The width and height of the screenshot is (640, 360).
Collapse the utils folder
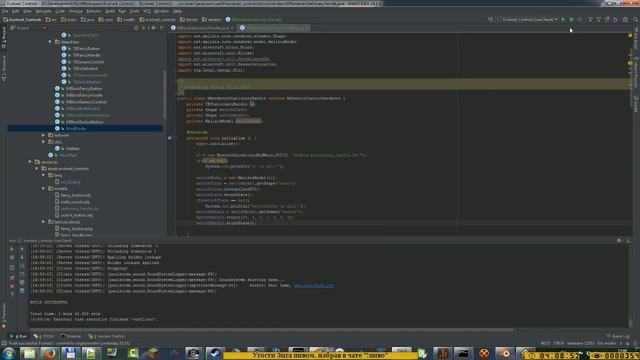pyautogui.click(x=43, y=142)
